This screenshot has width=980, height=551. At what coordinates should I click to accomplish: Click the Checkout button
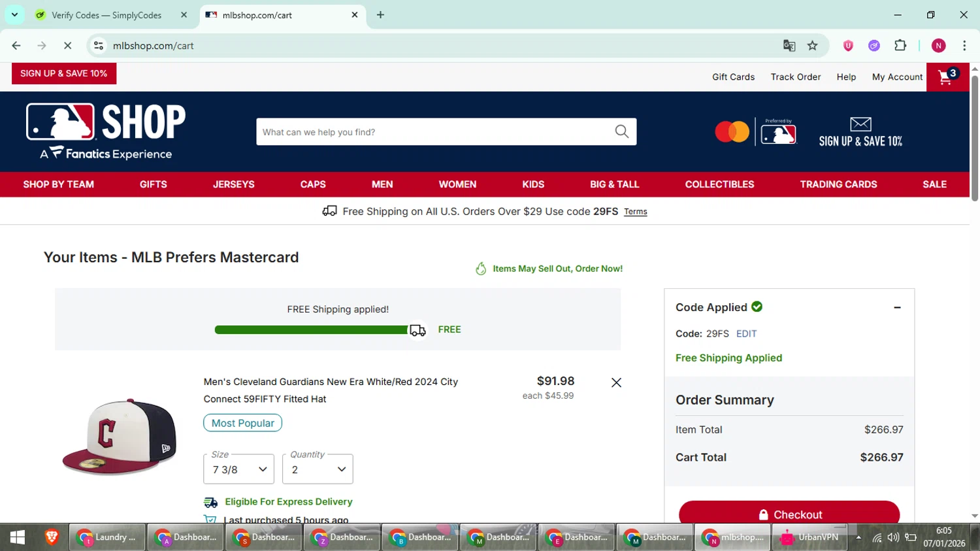(789, 514)
